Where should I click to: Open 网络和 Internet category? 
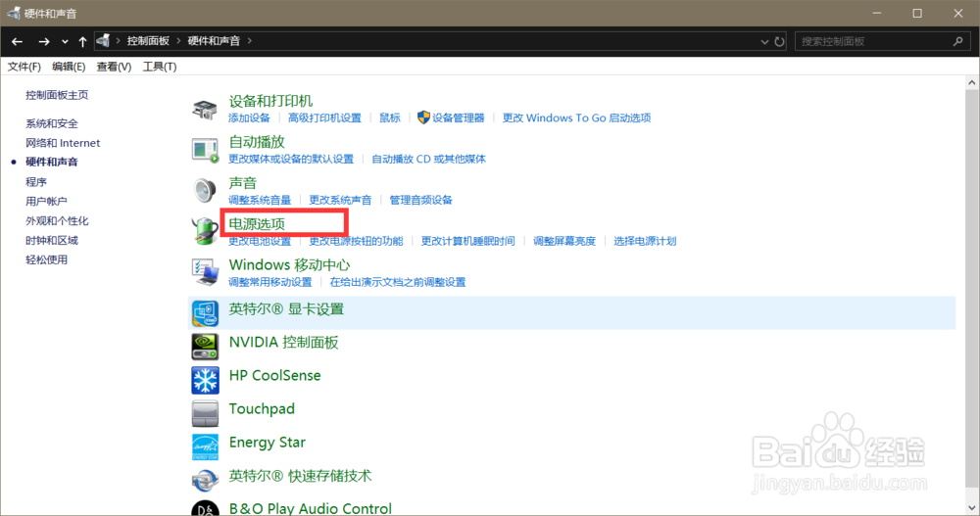(x=63, y=143)
